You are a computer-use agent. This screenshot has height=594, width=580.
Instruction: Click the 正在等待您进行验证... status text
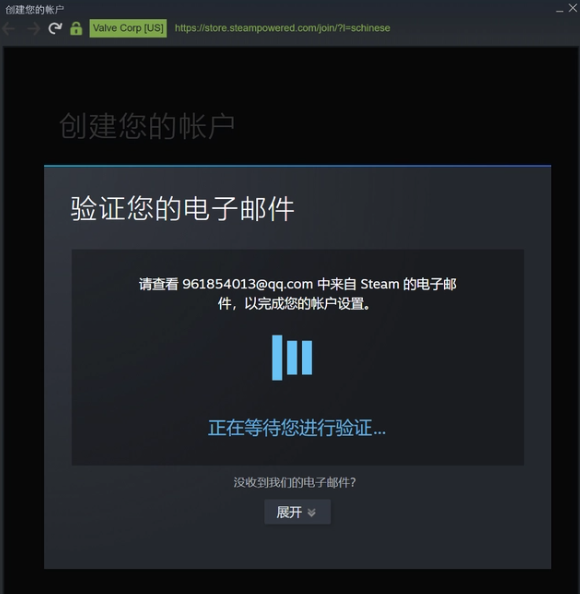point(297,428)
